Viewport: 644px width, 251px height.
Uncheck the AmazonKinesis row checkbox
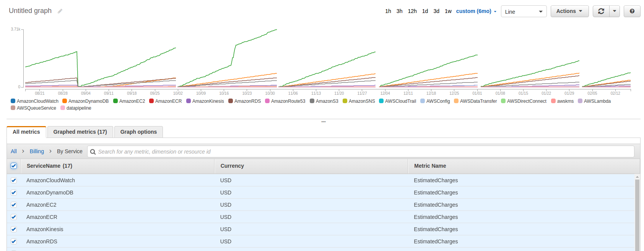point(14,229)
